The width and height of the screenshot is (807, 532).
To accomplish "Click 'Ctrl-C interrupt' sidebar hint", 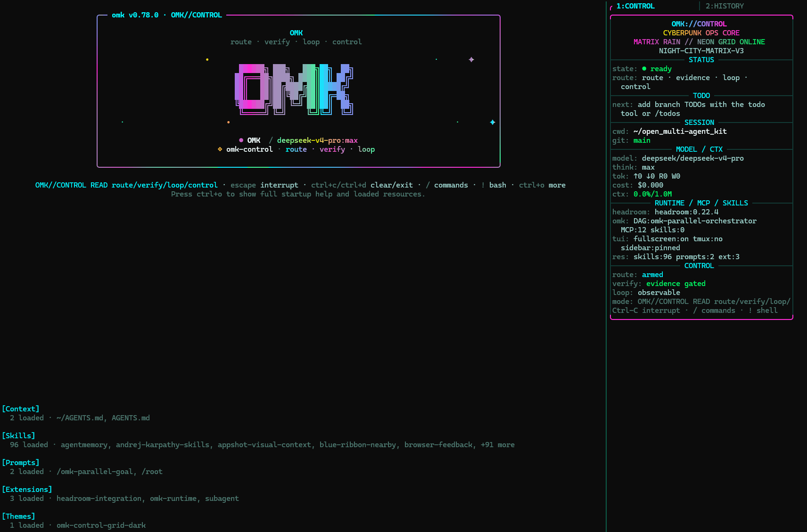I will tap(646, 311).
